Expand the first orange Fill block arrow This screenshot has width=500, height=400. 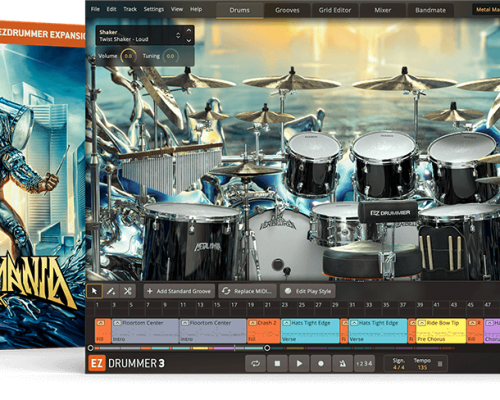[100, 323]
